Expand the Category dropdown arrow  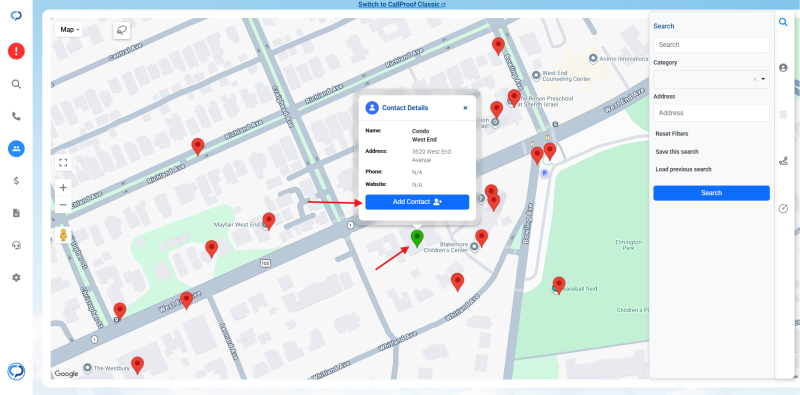point(763,79)
